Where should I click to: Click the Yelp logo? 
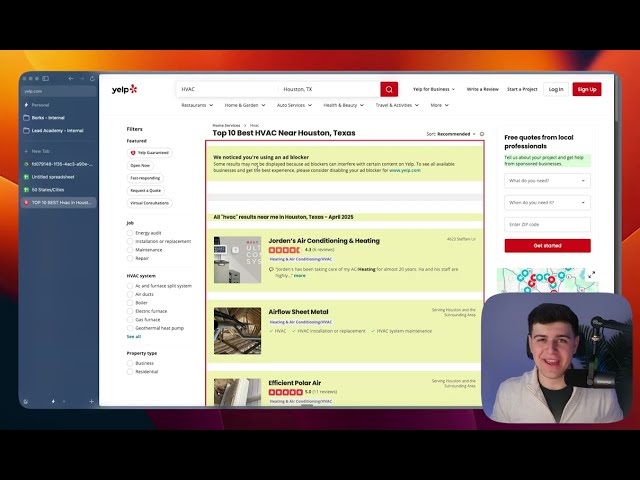(x=125, y=89)
